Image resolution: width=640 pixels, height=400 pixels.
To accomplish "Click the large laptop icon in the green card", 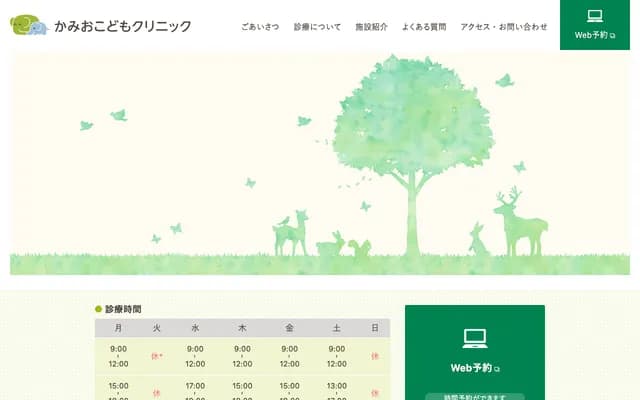I will [x=474, y=338].
